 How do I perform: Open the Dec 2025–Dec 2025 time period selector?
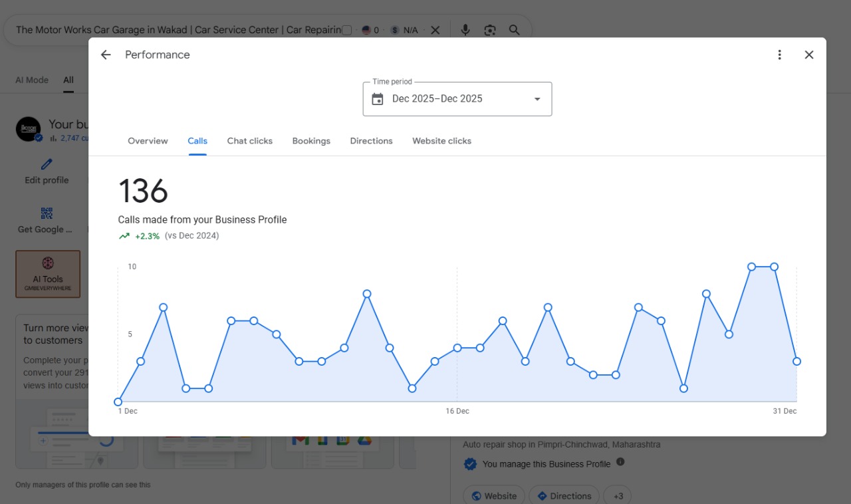[457, 99]
